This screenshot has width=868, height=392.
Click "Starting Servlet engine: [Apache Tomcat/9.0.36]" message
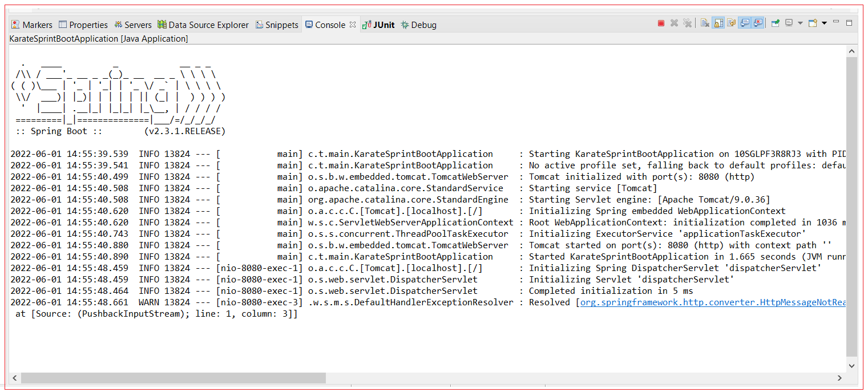pos(649,199)
